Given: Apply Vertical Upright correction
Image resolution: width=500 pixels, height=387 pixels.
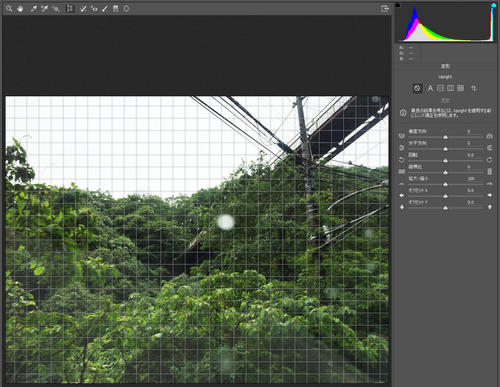Looking at the screenshot, I should (451, 88).
